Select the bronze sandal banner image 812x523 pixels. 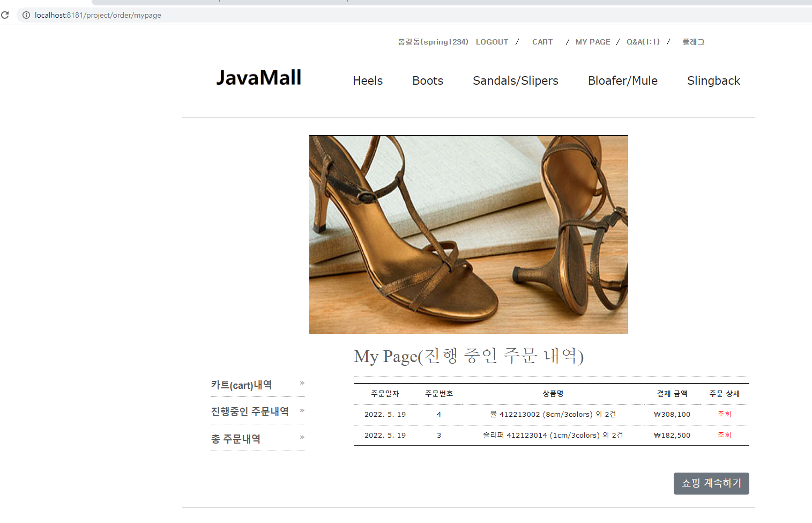point(468,234)
